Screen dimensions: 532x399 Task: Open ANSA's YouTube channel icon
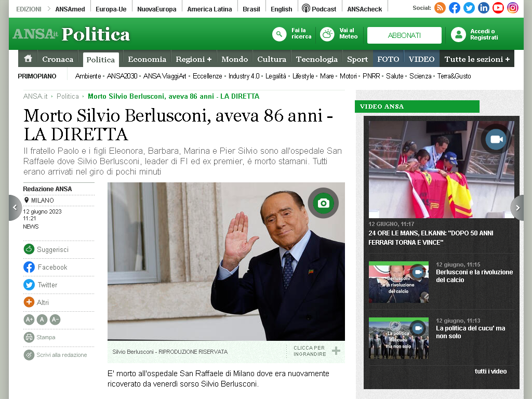[498, 8]
